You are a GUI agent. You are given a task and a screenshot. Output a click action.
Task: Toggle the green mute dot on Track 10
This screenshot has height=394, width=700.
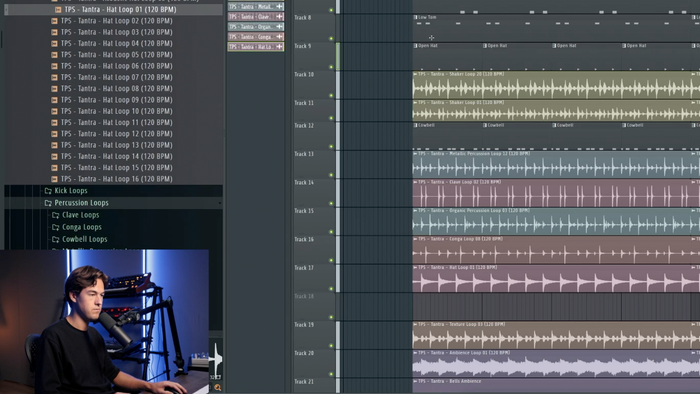pyautogui.click(x=331, y=95)
